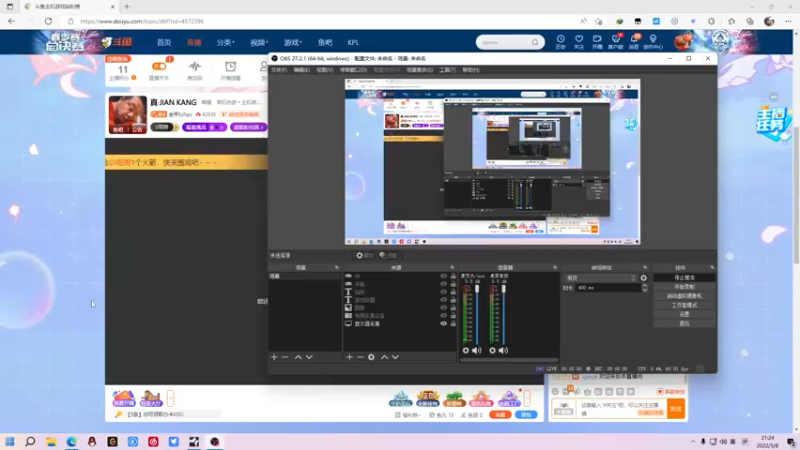Move the scene up in the scenes panel
The width and height of the screenshot is (800, 450).
point(298,357)
